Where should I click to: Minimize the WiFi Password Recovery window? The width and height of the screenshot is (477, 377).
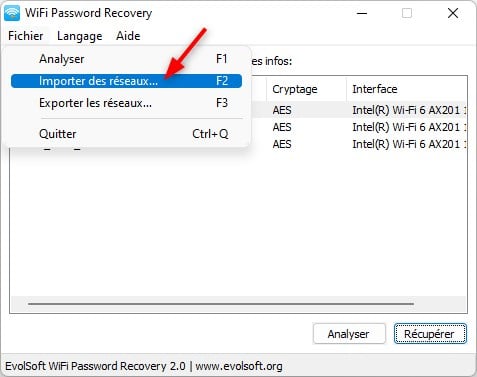[x=362, y=13]
